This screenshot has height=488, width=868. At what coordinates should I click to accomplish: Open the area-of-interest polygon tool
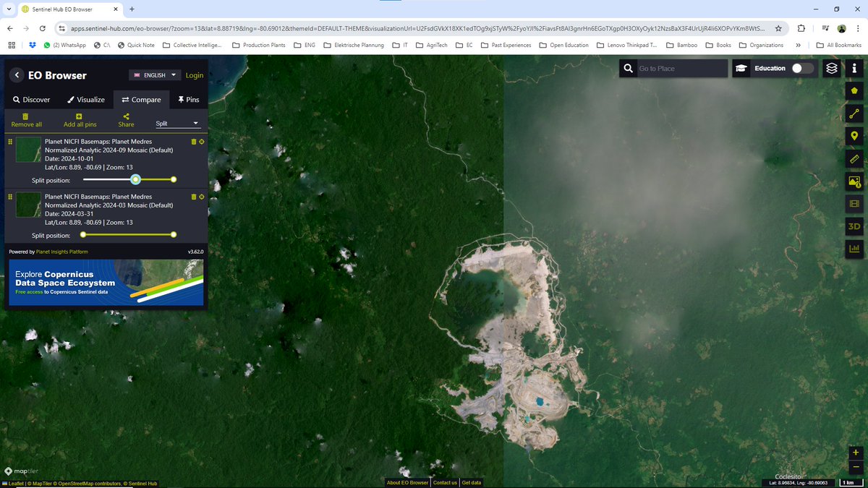pos(854,91)
